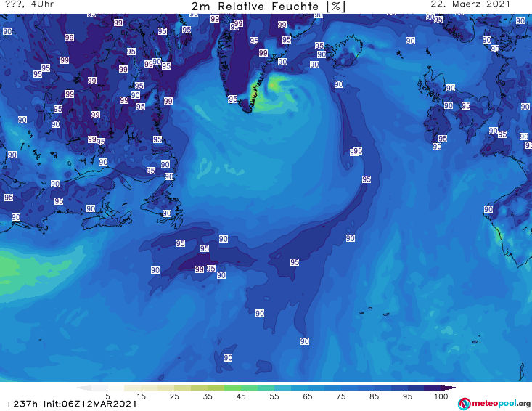The width and height of the screenshot is (532, 411).
Task: Pick the dark purple arrow end of the color bar
Action: [449, 388]
